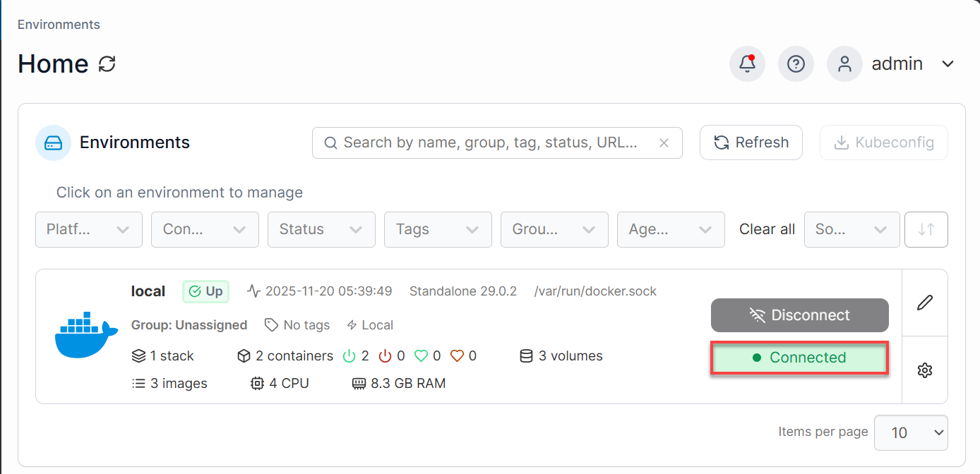Click the Connected status indicator

pos(799,357)
